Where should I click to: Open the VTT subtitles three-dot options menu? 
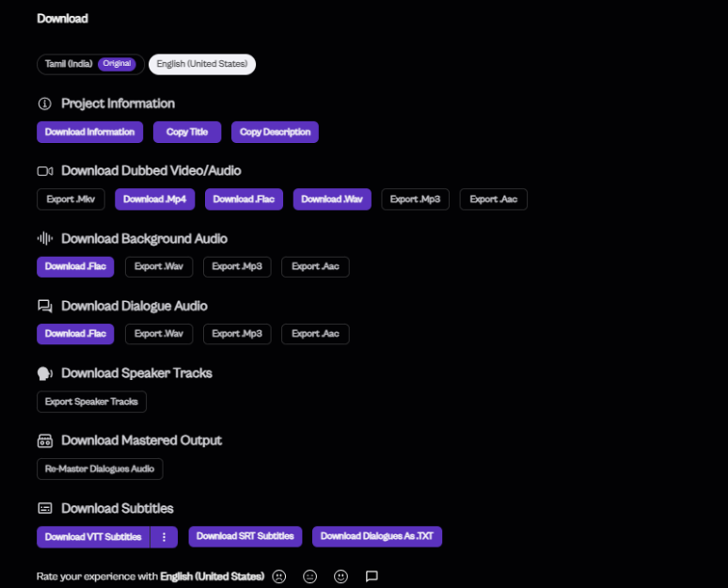click(x=164, y=536)
